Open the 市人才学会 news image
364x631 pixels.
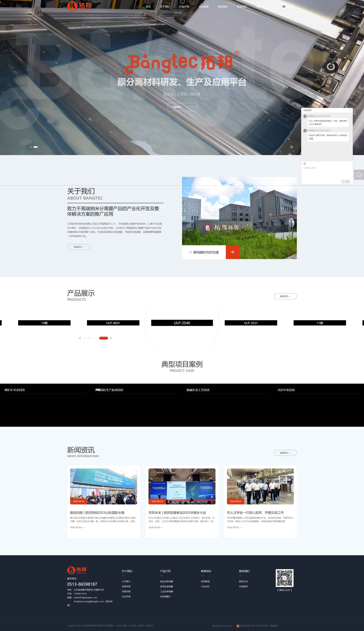coord(260,486)
